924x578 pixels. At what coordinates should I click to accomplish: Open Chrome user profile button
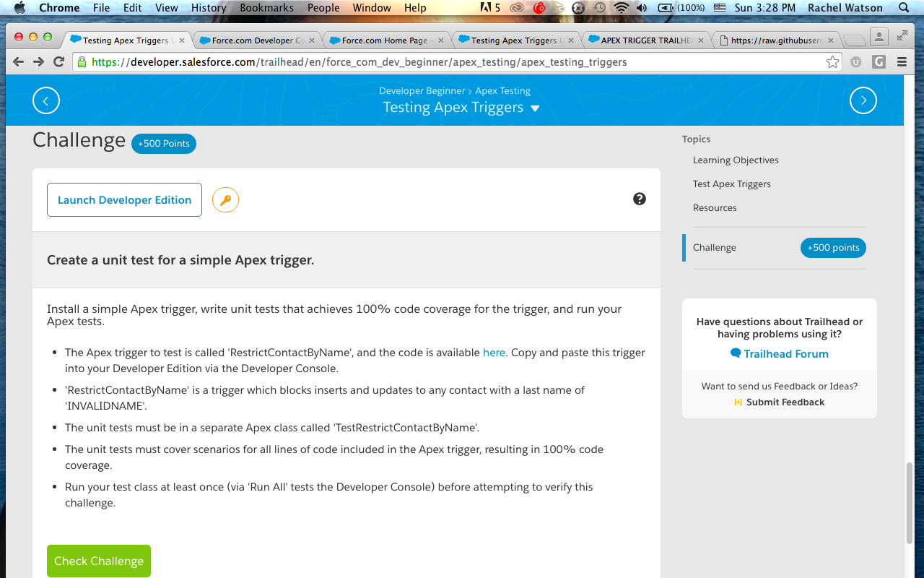pyautogui.click(x=879, y=36)
